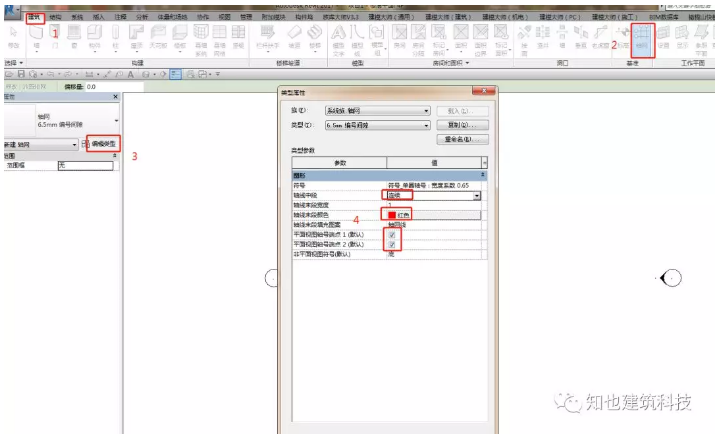
Task: Click the 非平面视图符号 value cell
Action: tap(434, 254)
